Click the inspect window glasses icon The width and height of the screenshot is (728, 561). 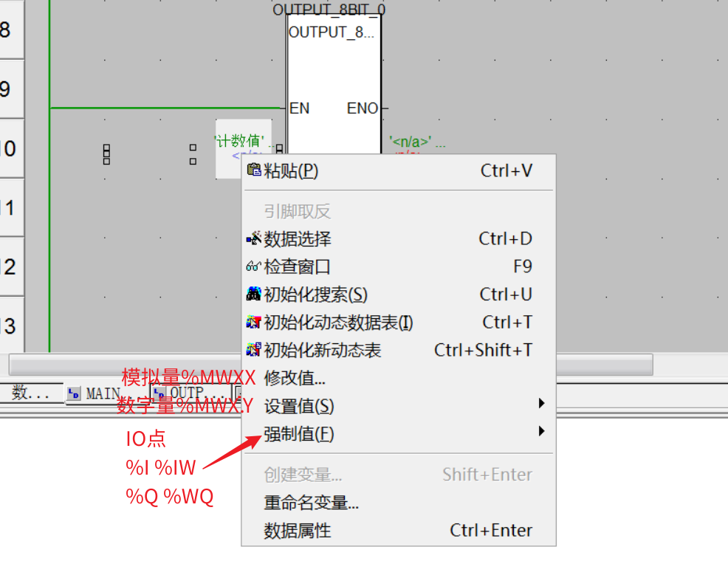coord(253,266)
